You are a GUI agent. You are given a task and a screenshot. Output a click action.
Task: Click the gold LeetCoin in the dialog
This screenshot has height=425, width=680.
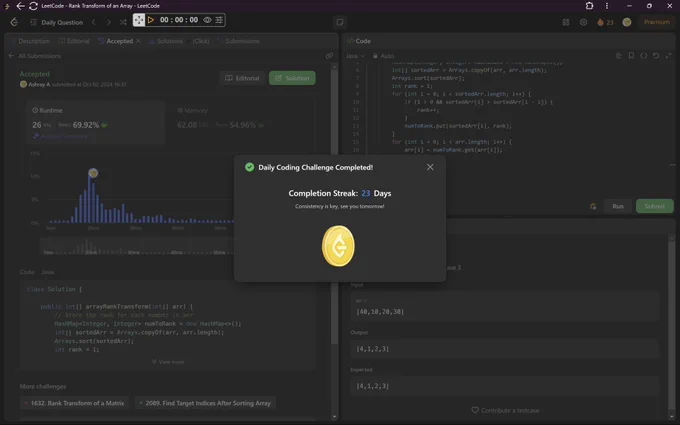(338, 246)
